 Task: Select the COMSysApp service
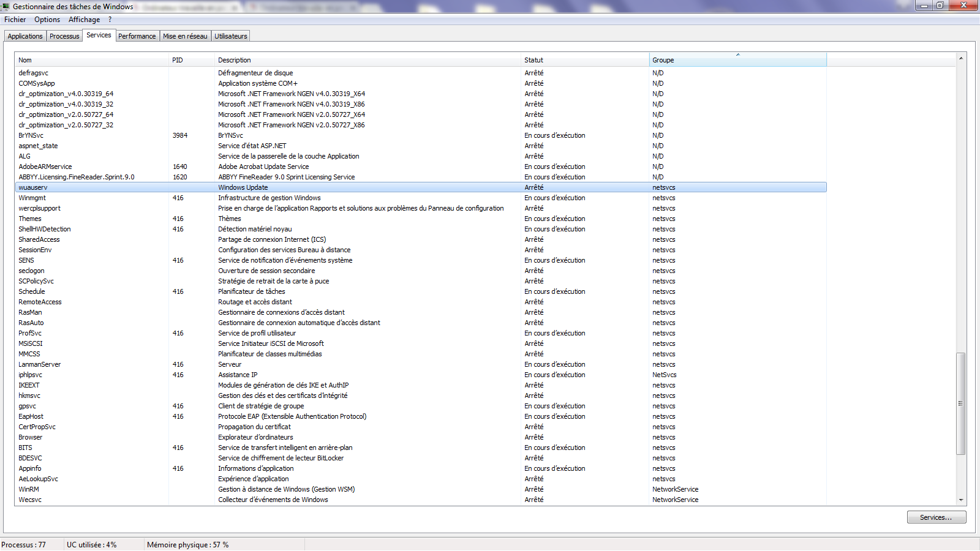(x=421, y=83)
